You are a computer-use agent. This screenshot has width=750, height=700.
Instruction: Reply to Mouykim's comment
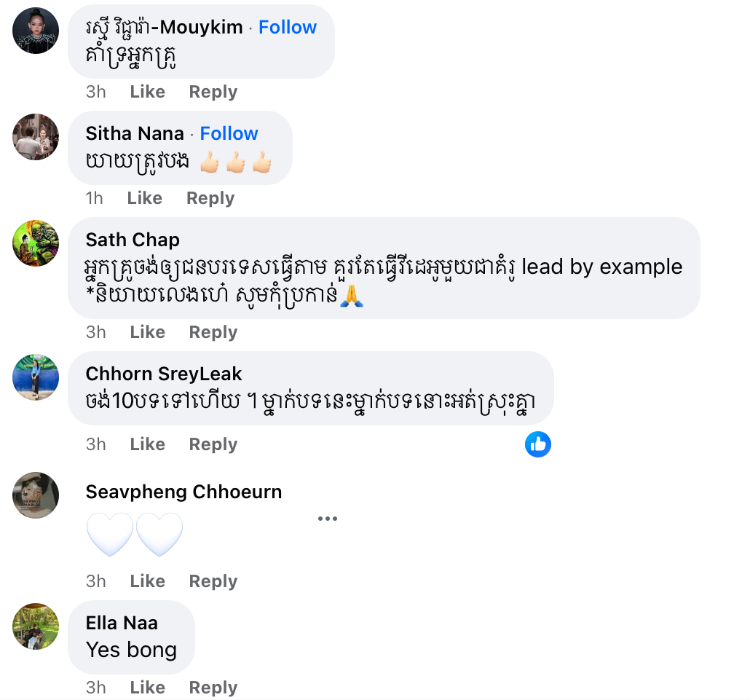(213, 92)
